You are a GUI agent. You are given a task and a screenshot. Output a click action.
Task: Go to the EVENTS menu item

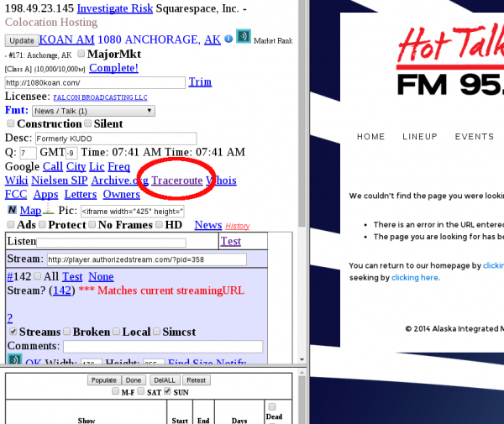(474, 137)
